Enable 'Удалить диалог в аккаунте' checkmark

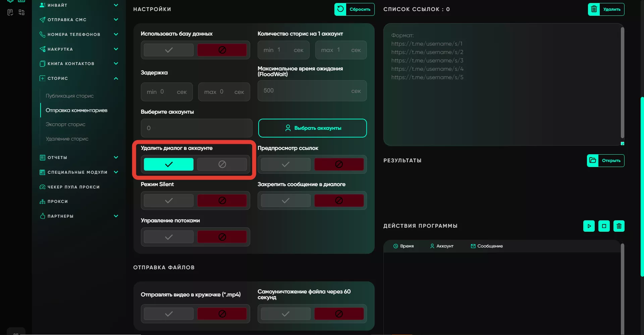click(169, 164)
